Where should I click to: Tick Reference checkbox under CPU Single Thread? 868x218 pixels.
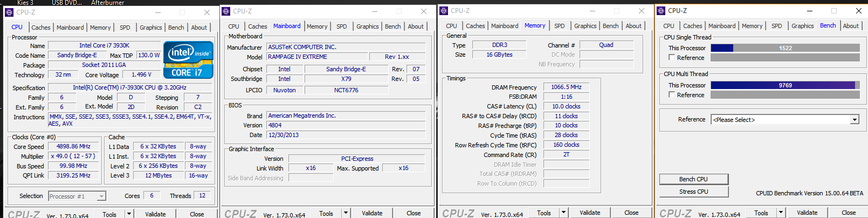pos(672,57)
